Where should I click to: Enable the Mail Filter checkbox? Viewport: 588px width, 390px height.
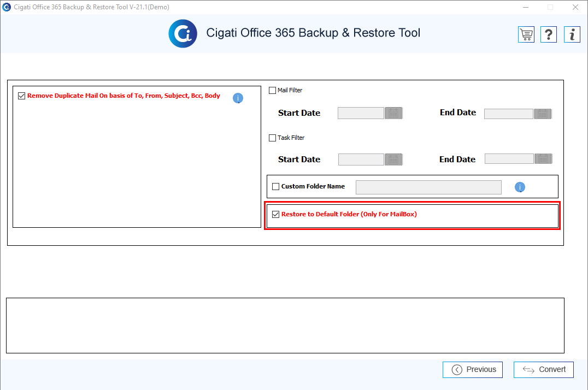pos(273,90)
